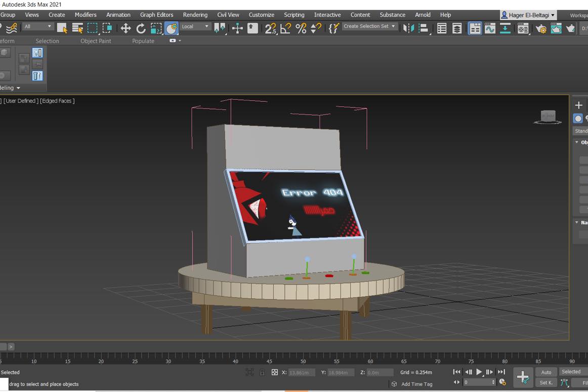Click frame 50 on the timeline
This screenshot has height=392, width=588.
[x=303, y=358]
